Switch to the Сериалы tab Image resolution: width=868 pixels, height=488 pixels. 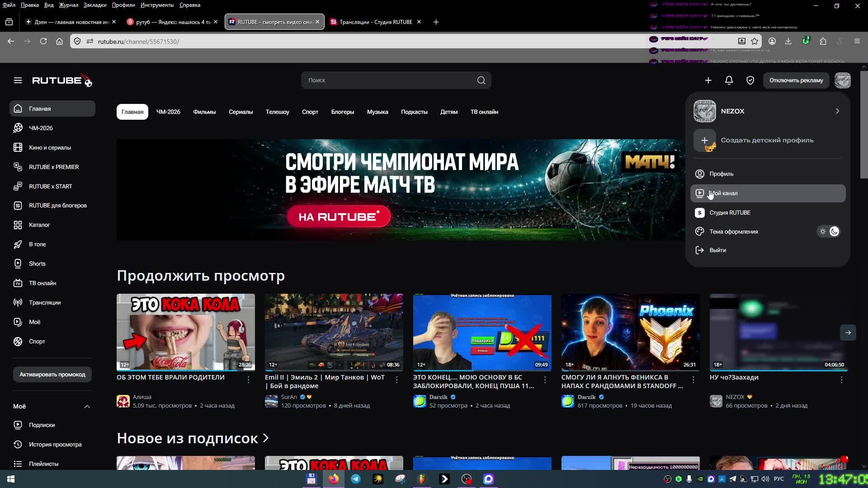click(241, 112)
